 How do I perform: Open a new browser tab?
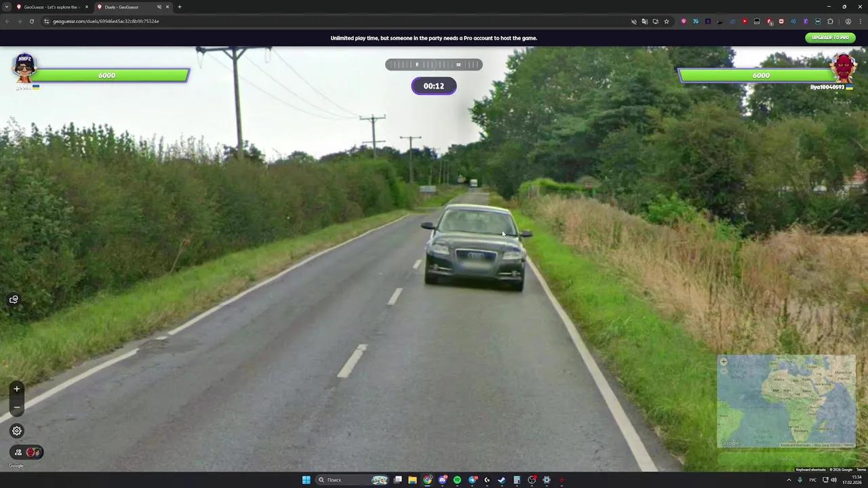pyautogui.click(x=180, y=7)
